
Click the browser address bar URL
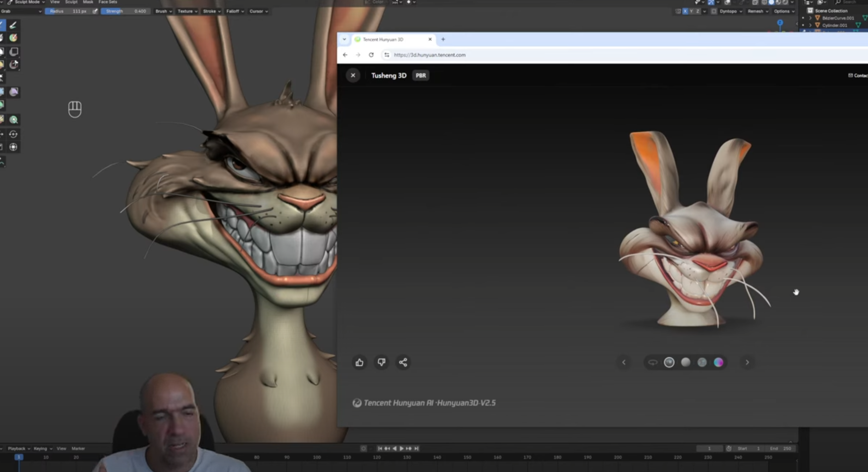429,55
